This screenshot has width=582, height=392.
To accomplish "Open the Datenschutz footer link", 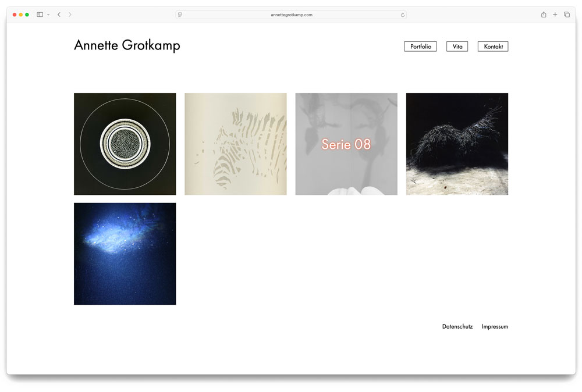I will point(457,327).
